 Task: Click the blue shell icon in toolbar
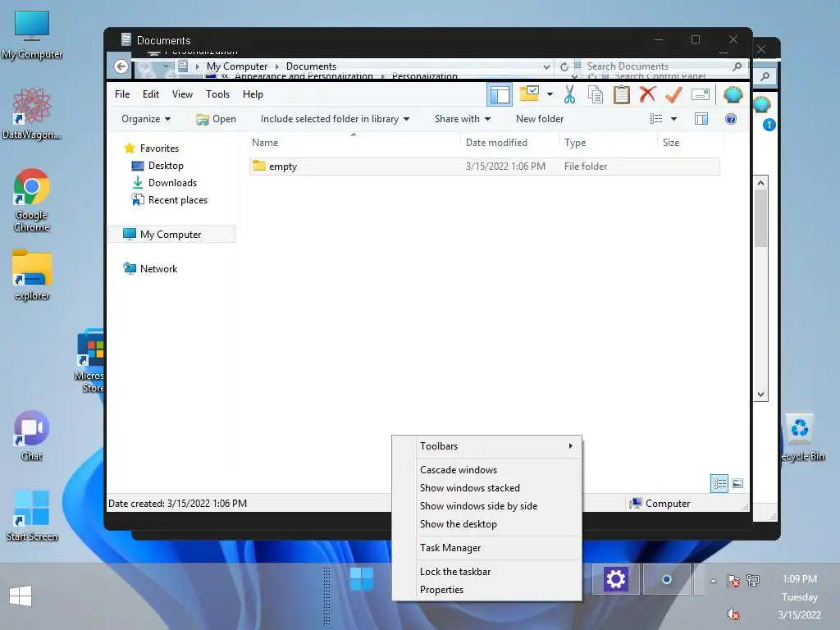733,95
